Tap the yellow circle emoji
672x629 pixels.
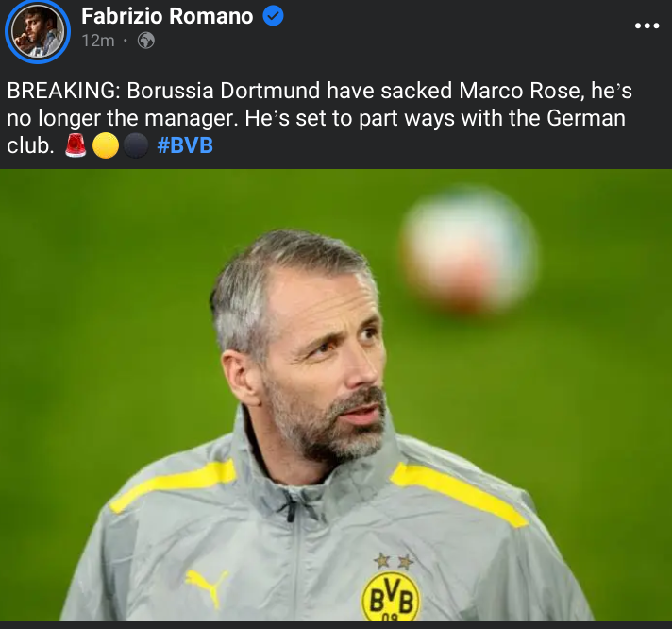pos(105,145)
